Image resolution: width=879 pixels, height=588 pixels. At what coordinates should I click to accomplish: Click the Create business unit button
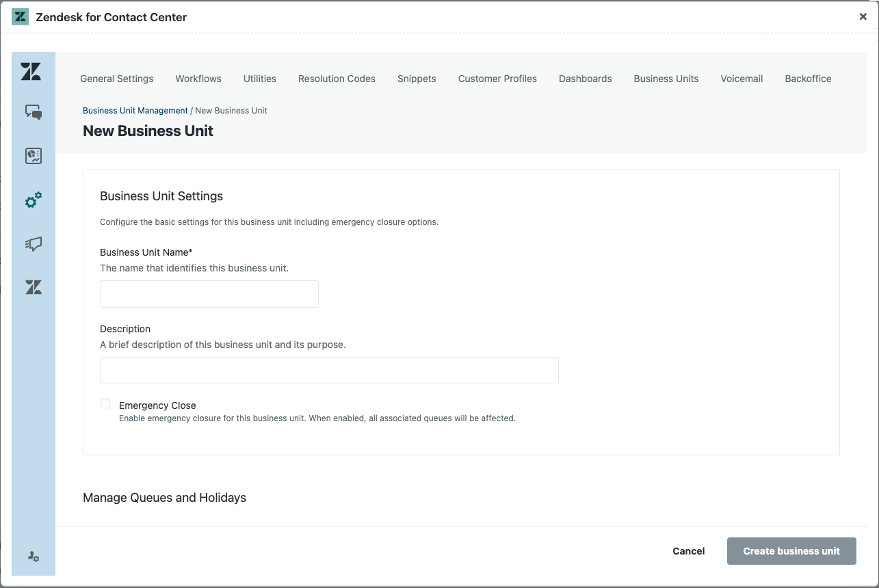pos(791,551)
